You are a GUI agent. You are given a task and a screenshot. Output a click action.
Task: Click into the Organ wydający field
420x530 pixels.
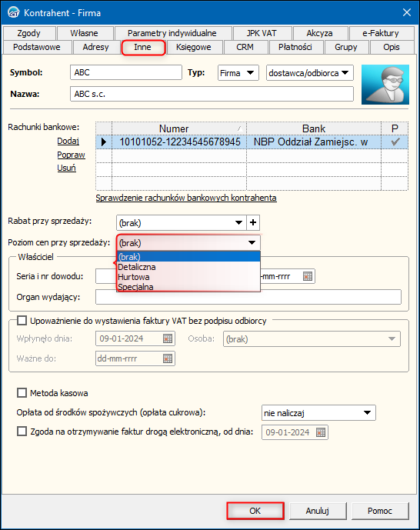pyautogui.click(x=248, y=297)
